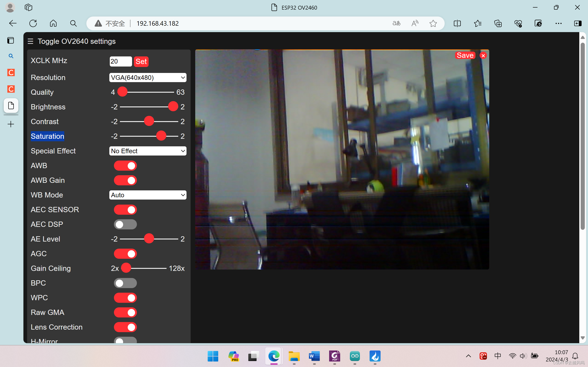Click the Save button on the stream
588x367 pixels.
click(x=465, y=55)
